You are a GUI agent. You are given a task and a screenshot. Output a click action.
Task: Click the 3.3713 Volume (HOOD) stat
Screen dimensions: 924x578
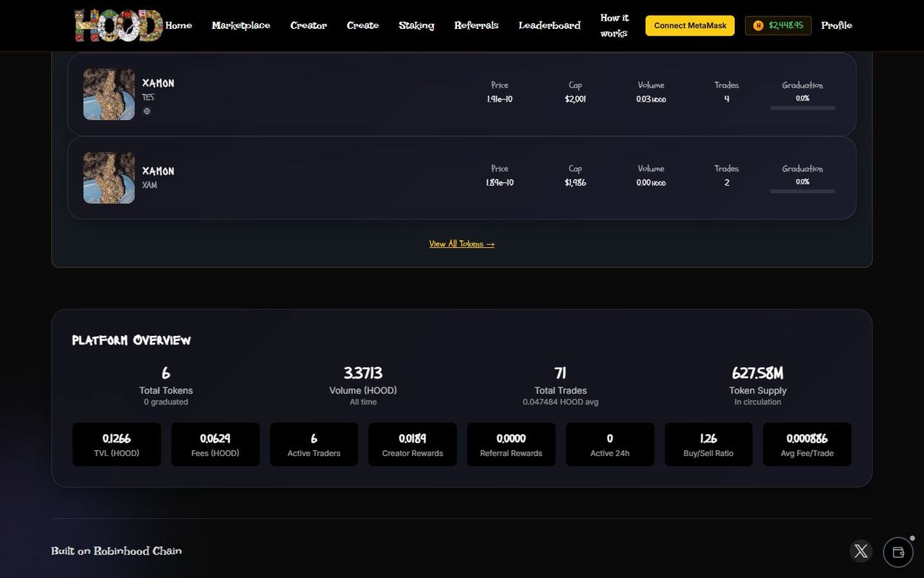[363, 386]
